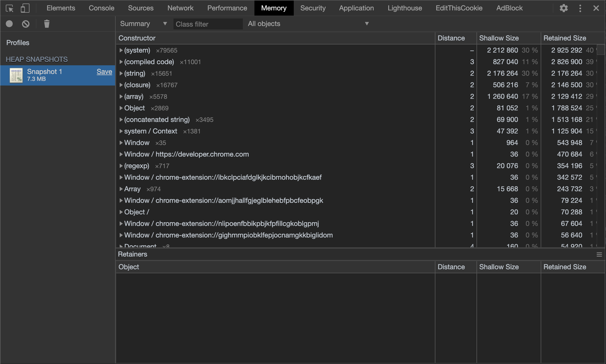Open the EditThisCookie tab

point(459,8)
